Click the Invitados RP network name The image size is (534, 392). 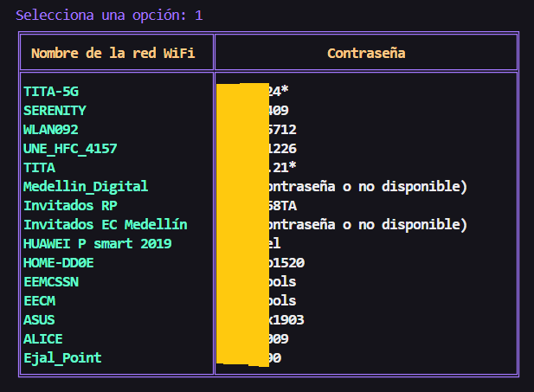(70, 206)
